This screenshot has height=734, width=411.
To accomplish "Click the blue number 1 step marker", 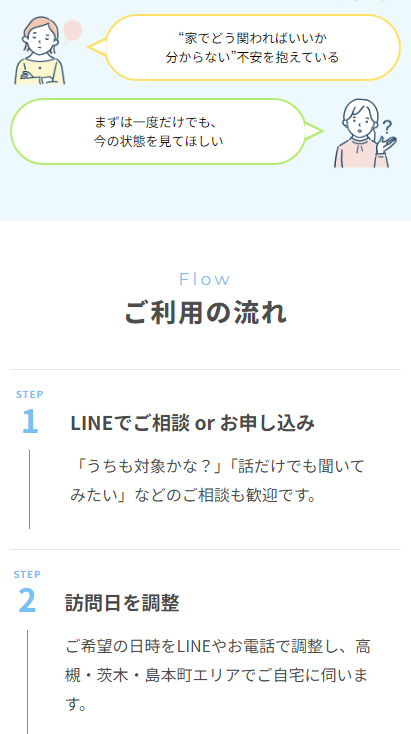I will click(30, 421).
